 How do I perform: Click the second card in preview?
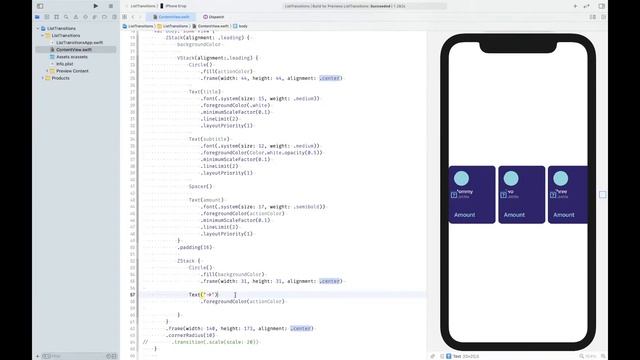pyautogui.click(x=522, y=195)
